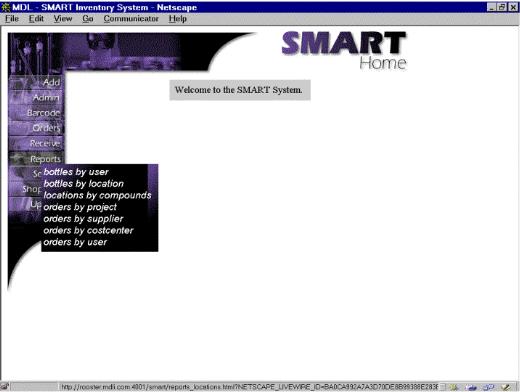The image size is (520, 392).
Task: Open the Discussions icon in the component bar
Action: pos(489,387)
